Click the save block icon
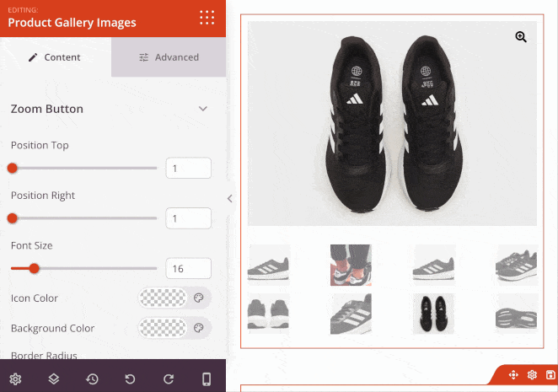This screenshot has height=392, width=558. coord(550,375)
